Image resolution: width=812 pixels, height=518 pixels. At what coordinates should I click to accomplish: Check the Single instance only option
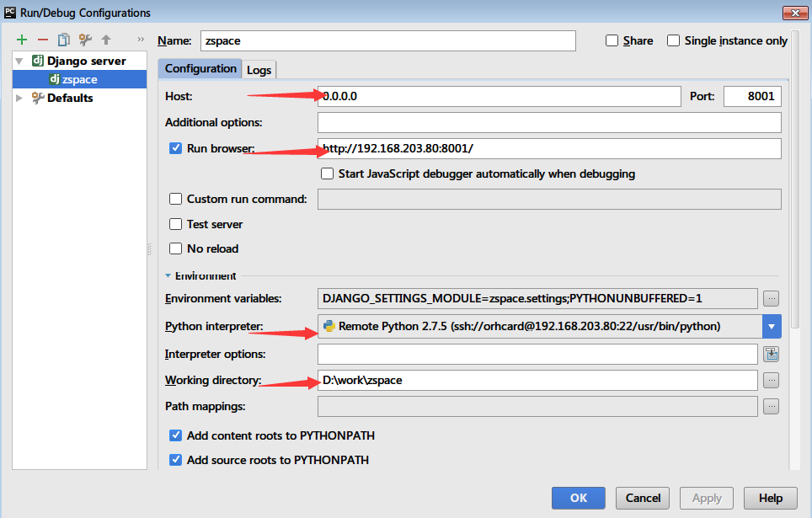pyautogui.click(x=673, y=40)
